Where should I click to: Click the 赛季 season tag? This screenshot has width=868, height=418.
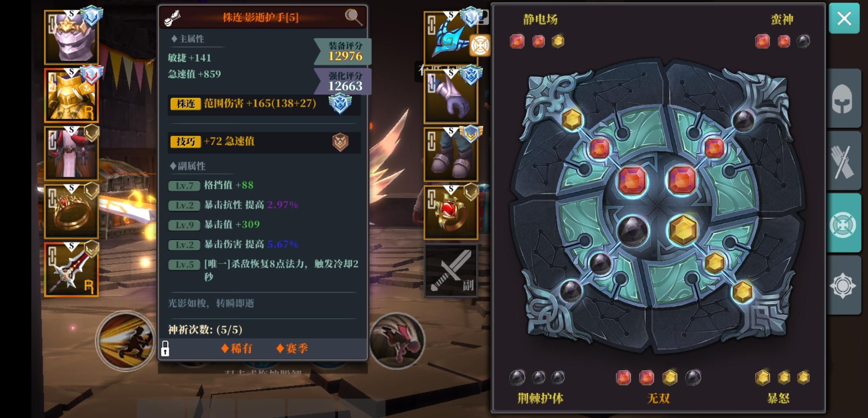(x=292, y=348)
